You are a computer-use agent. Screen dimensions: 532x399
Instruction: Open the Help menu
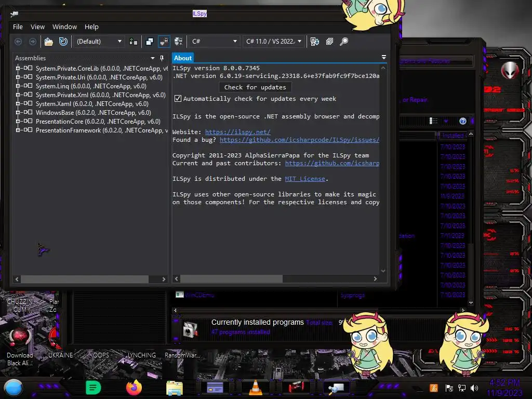pyautogui.click(x=91, y=27)
